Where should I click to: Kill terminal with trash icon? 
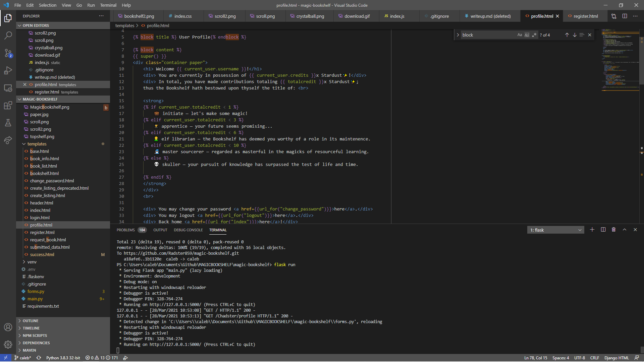point(614,230)
